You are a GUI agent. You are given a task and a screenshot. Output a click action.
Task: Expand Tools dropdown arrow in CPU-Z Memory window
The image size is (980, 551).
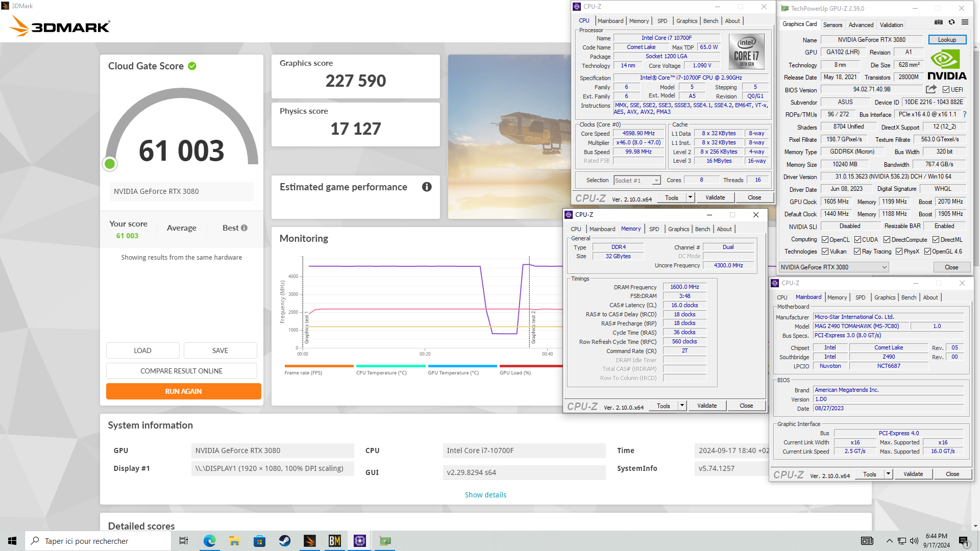682,406
